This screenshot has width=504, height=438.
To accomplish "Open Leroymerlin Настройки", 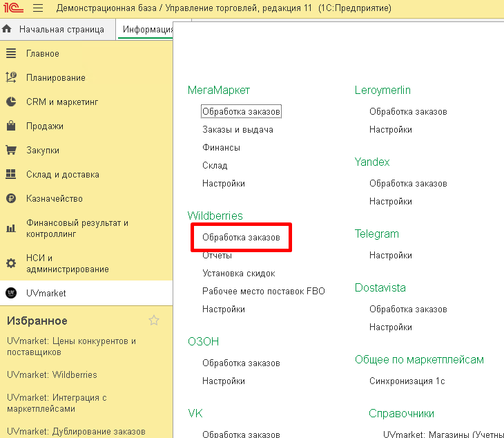I will click(391, 129).
